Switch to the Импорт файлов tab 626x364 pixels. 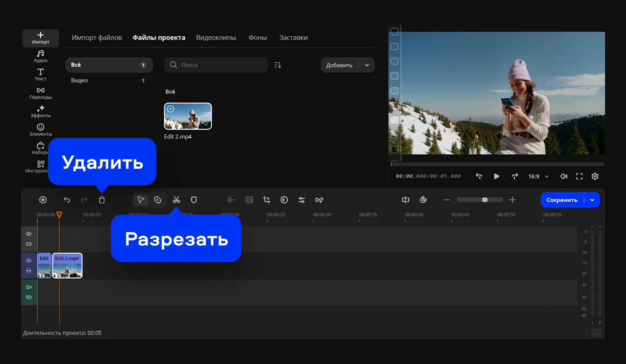click(x=96, y=38)
